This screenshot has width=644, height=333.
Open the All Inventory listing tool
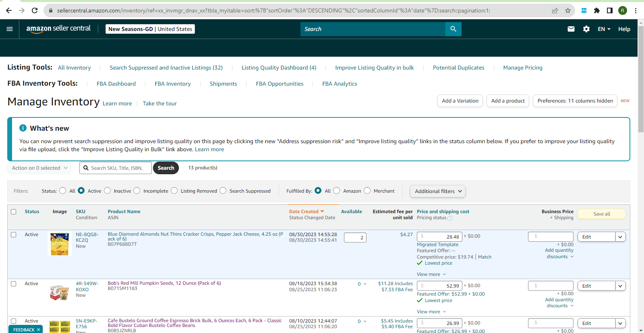coord(75,68)
